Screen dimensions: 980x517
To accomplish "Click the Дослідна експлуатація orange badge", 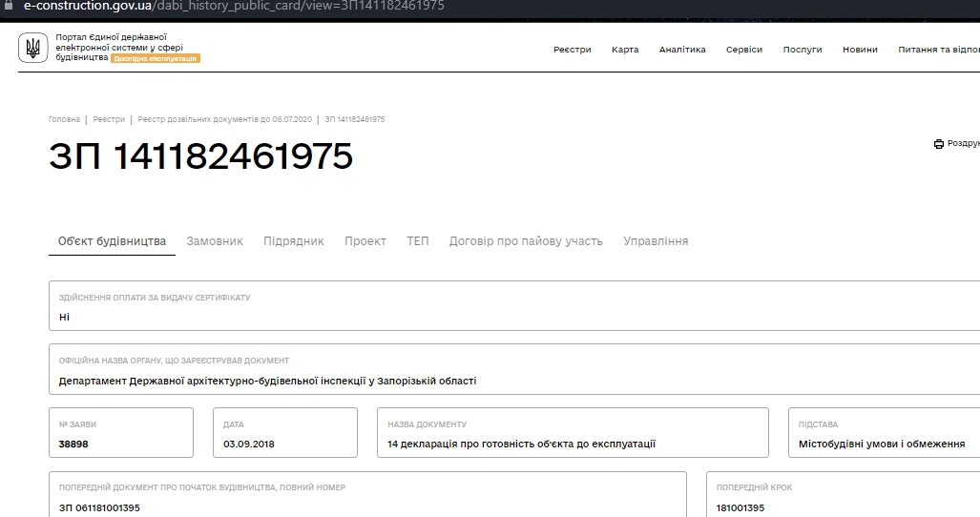I will coord(155,58).
